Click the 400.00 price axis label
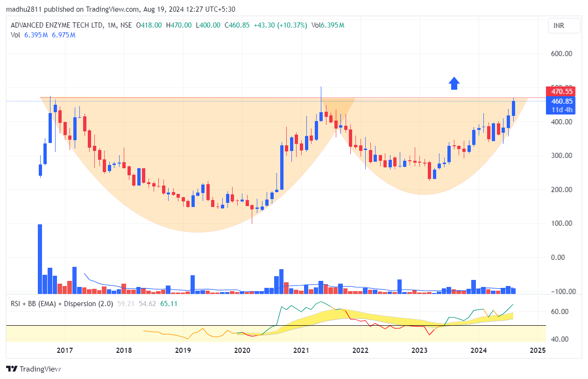 [x=561, y=122]
